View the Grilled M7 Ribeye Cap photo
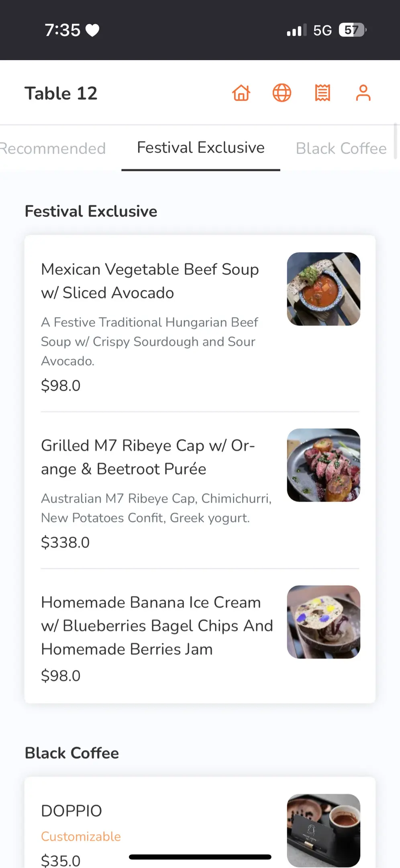This screenshot has height=868, width=400. [x=323, y=465]
